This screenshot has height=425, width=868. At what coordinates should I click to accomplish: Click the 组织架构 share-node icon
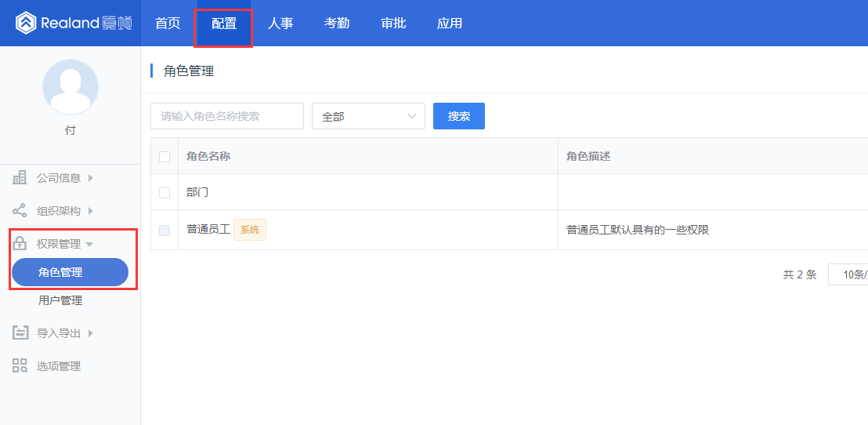(x=20, y=211)
